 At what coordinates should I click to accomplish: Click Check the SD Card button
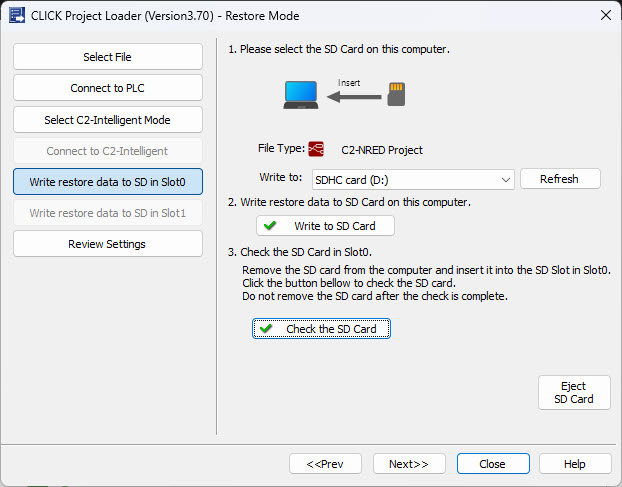[x=321, y=329]
